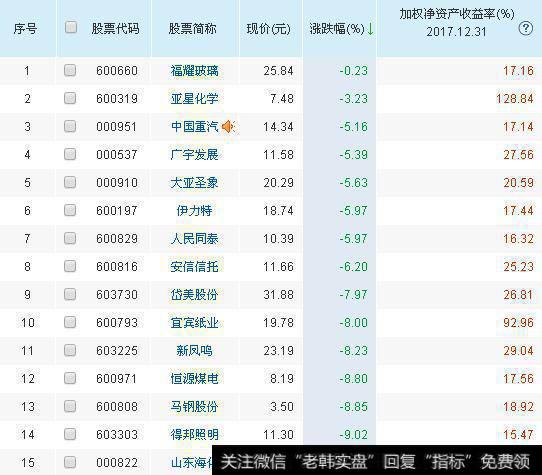Image resolution: width=542 pixels, height=475 pixels.
Task: Check the box for stock 600197
Action: 70,210
